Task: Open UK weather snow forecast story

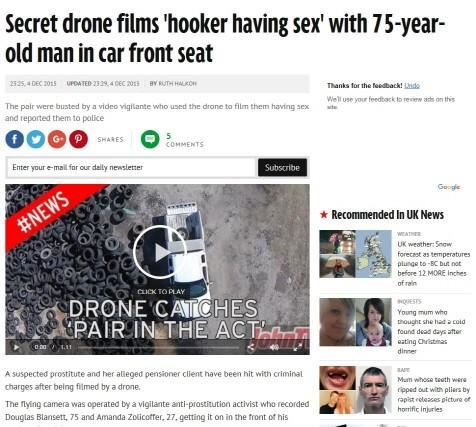Action: [433, 263]
